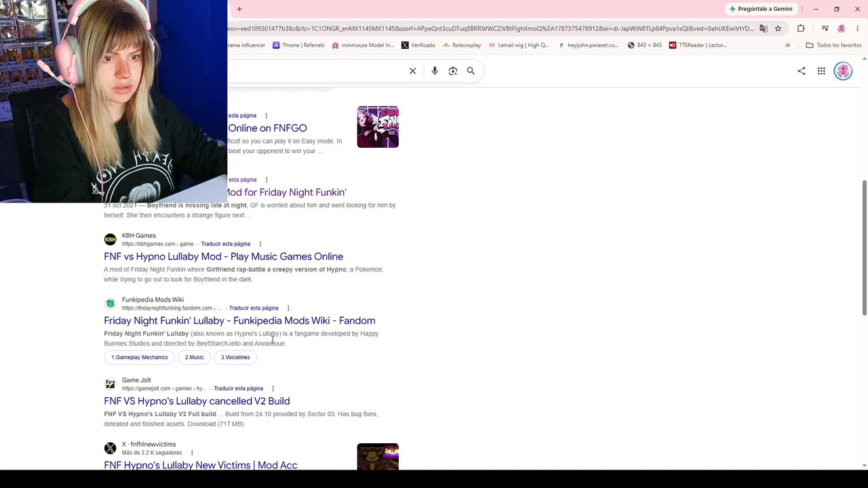Screen dimensions: 868x488
Task: Submit search with the magnifying glass icon
Action: 471,71
